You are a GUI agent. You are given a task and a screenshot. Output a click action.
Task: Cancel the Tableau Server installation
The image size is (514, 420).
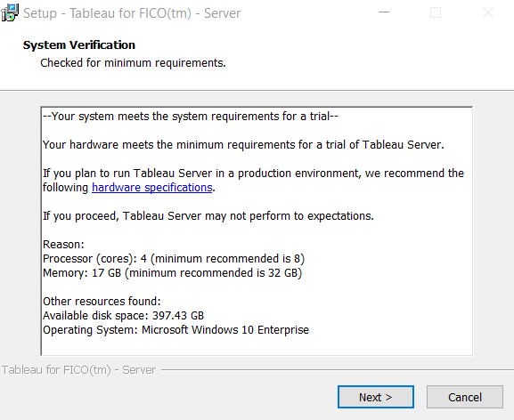click(x=465, y=397)
